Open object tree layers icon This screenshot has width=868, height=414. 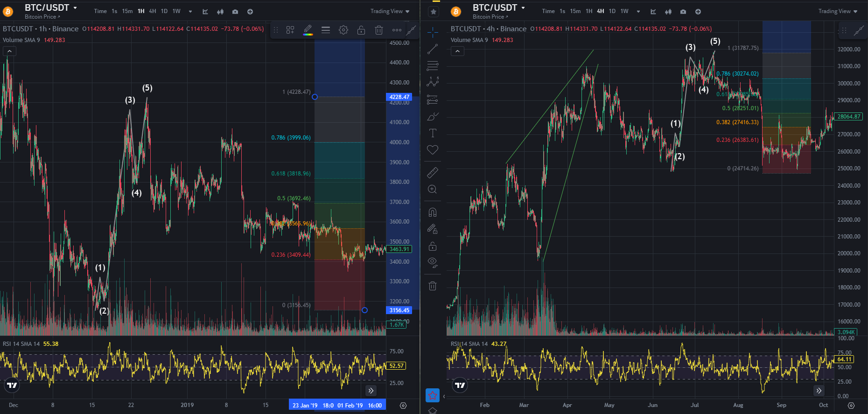click(433, 411)
